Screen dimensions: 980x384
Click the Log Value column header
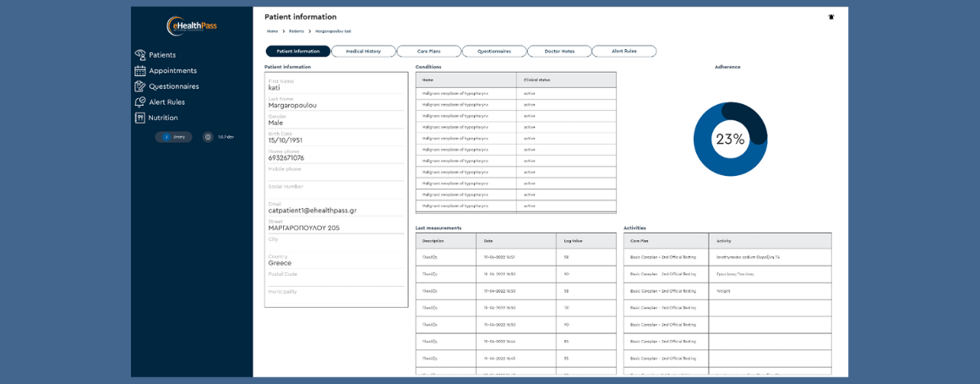pyautogui.click(x=586, y=241)
